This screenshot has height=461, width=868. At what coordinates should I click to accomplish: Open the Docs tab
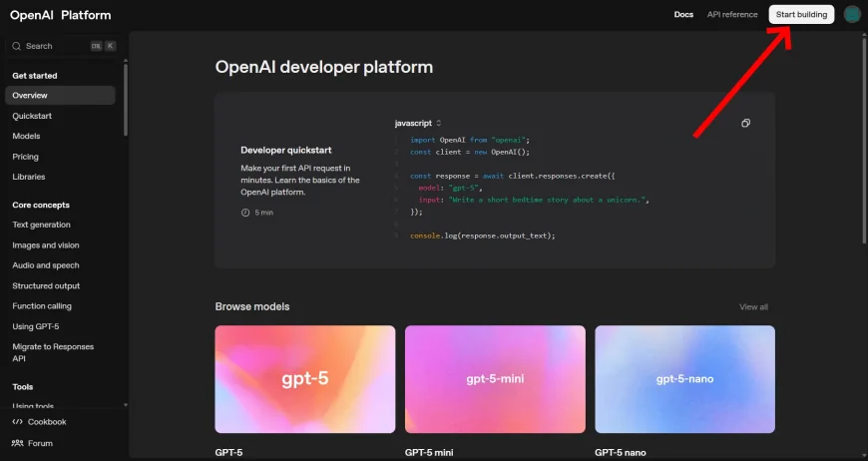pos(683,15)
